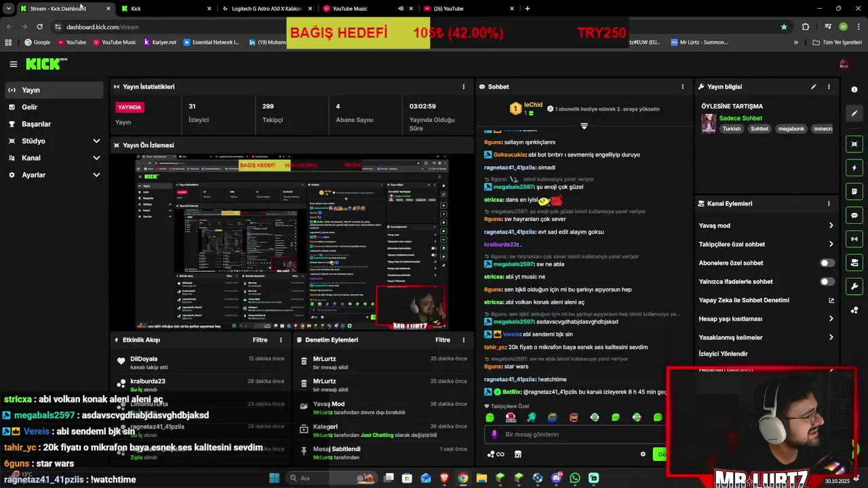Open File Explorer from the taskbar

click(x=481, y=478)
